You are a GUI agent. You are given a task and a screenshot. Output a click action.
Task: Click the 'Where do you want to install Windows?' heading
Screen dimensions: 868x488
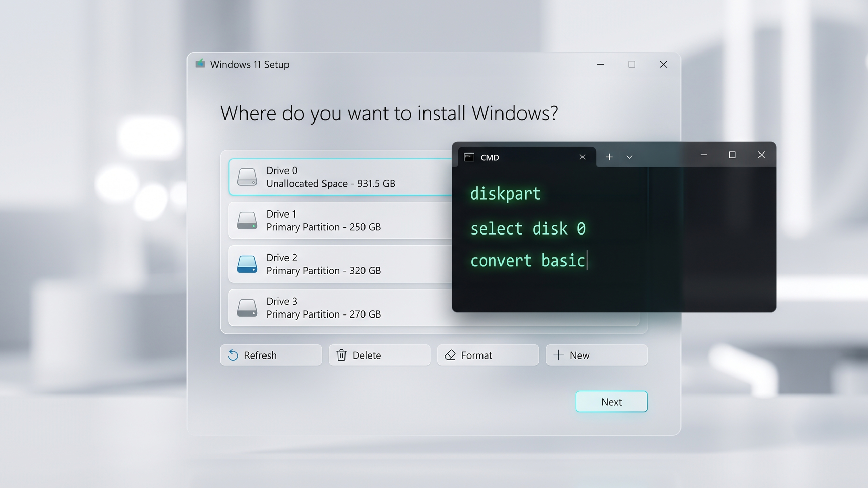coord(389,113)
